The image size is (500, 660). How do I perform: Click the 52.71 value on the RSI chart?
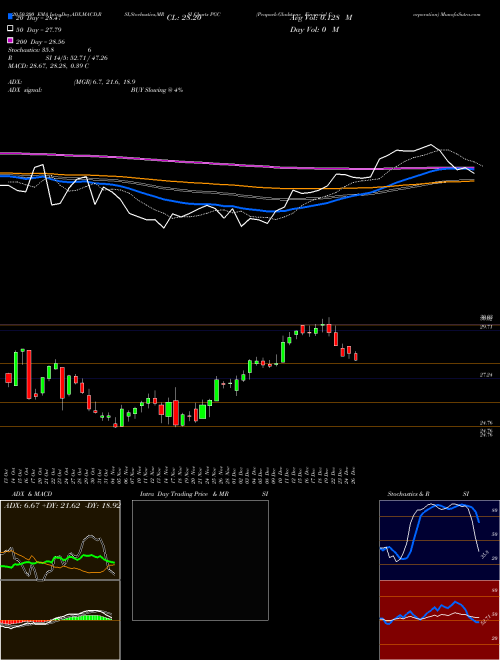484,620
